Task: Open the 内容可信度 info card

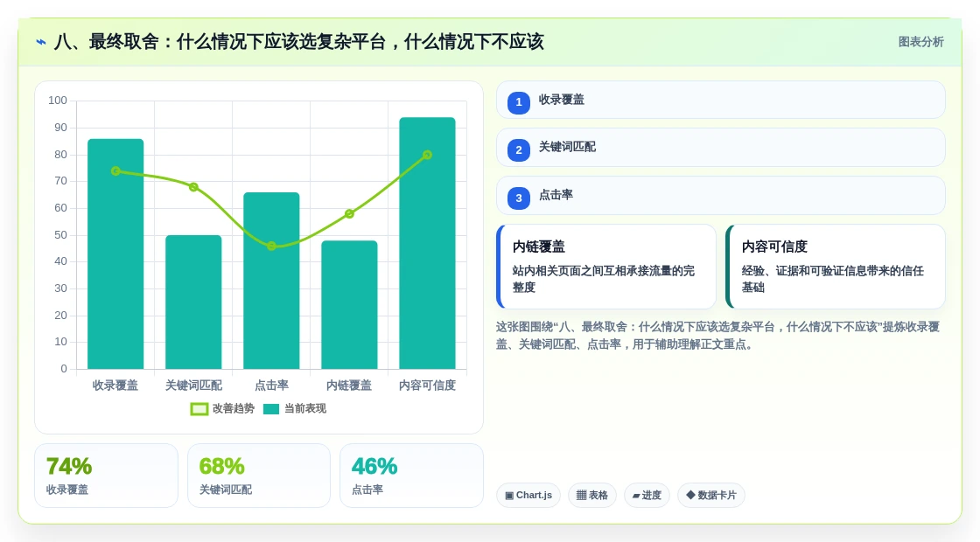Action: click(x=836, y=267)
